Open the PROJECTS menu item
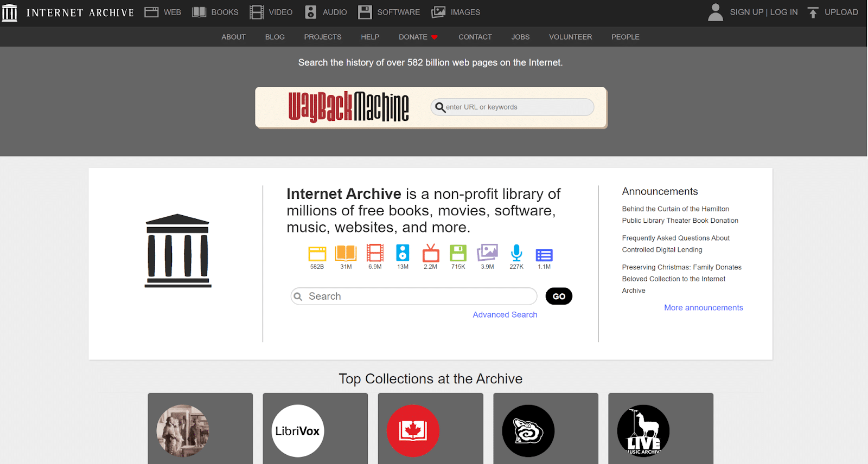Image resolution: width=868 pixels, height=464 pixels. point(323,37)
